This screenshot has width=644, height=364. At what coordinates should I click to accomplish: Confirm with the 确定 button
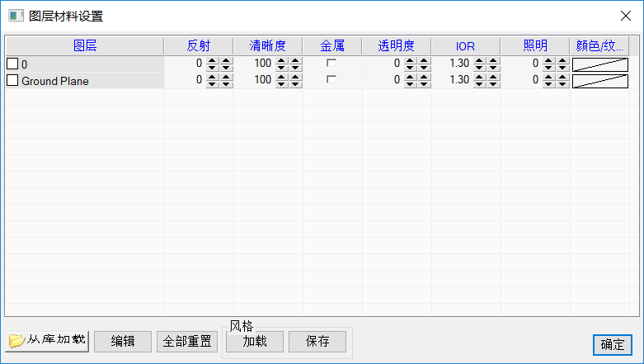[612, 345]
